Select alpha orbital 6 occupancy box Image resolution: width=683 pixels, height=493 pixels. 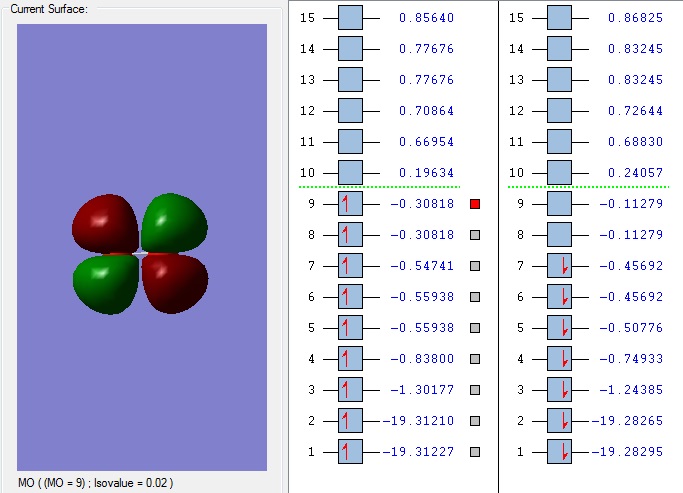pos(350,297)
